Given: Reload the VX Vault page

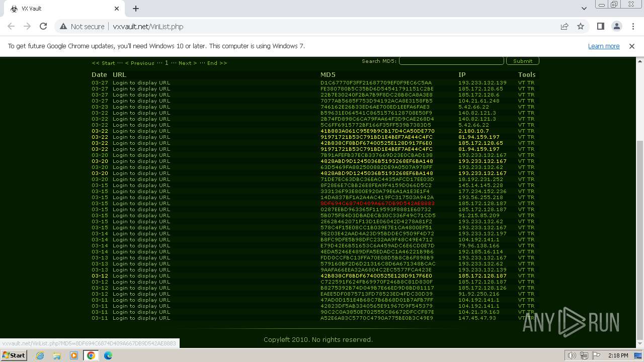Looking at the screenshot, I should 43,27.
